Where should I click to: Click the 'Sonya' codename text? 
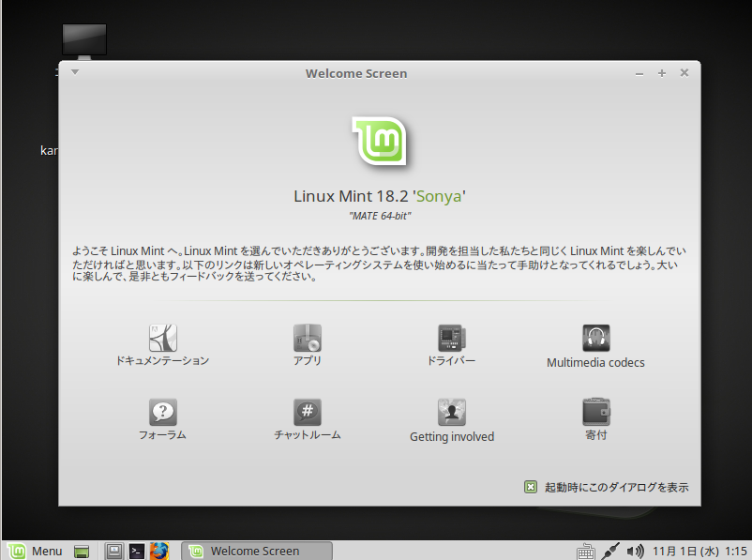pyautogui.click(x=440, y=196)
